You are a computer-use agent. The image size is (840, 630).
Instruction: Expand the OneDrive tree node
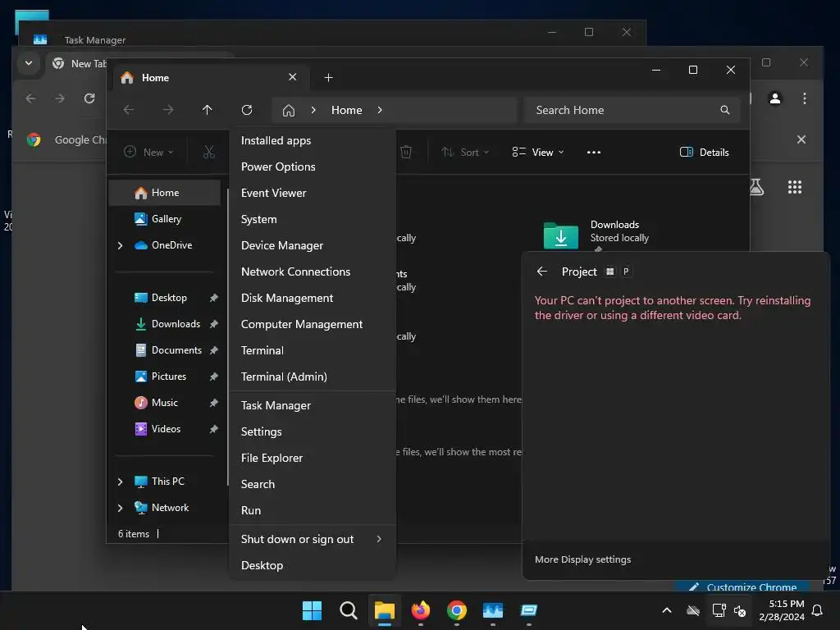point(120,245)
